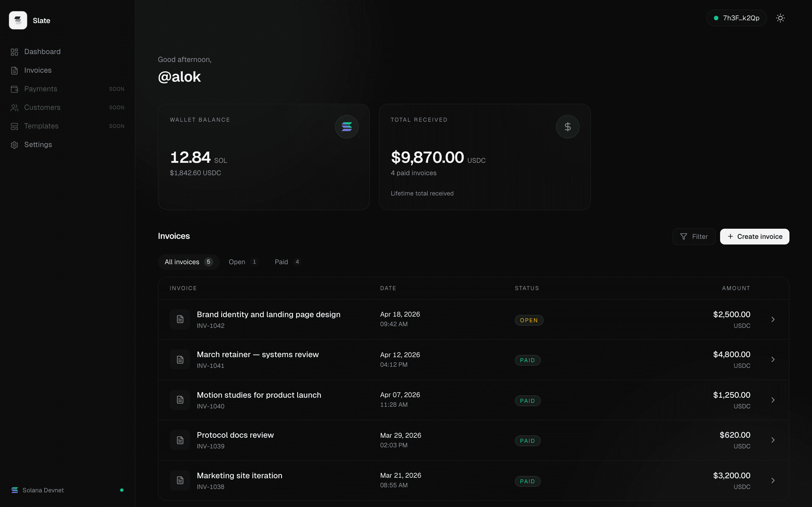Screen dimensions: 812x507
Task: Click the Create invoice button
Action: 754,236
